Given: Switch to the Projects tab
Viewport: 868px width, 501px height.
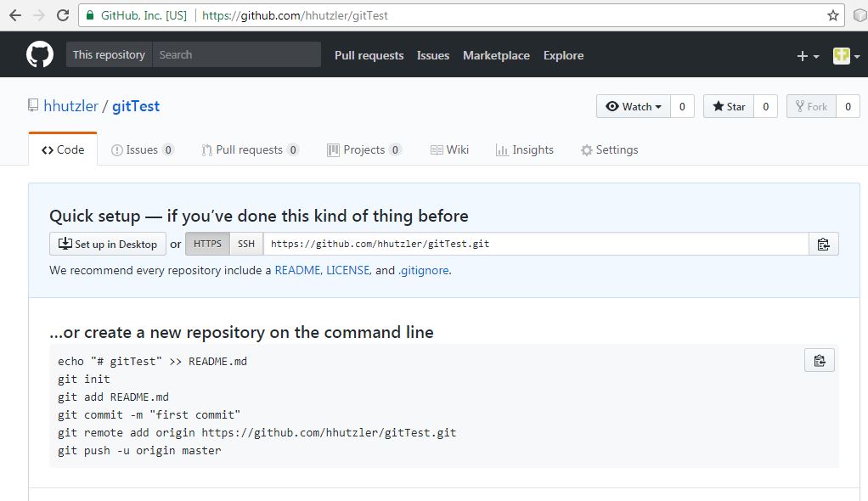Looking at the screenshot, I should tap(364, 149).
